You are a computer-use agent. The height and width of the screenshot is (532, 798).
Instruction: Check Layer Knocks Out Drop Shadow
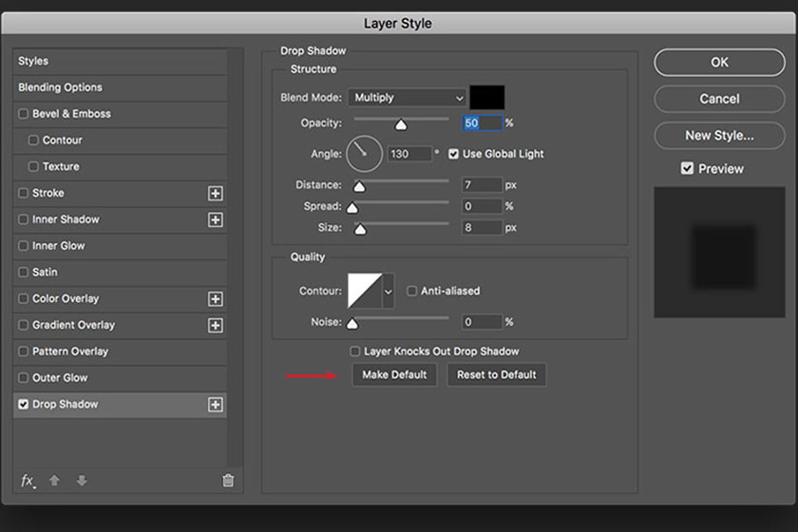(355, 351)
